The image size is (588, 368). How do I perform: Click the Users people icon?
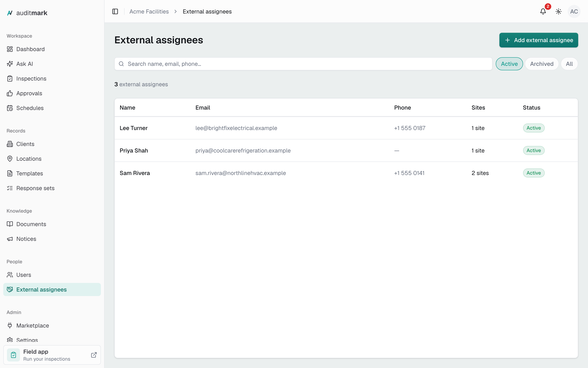(x=10, y=275)
